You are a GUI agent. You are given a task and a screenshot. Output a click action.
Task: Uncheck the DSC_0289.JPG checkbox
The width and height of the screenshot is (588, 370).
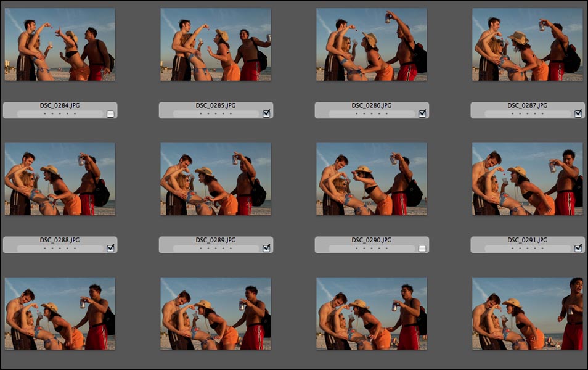(x=266, y=248)
